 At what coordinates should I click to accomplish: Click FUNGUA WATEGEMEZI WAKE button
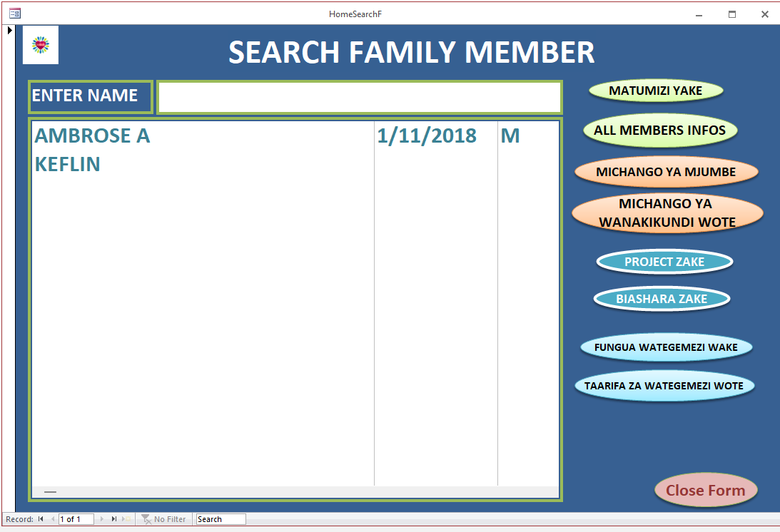coord(666,347)
